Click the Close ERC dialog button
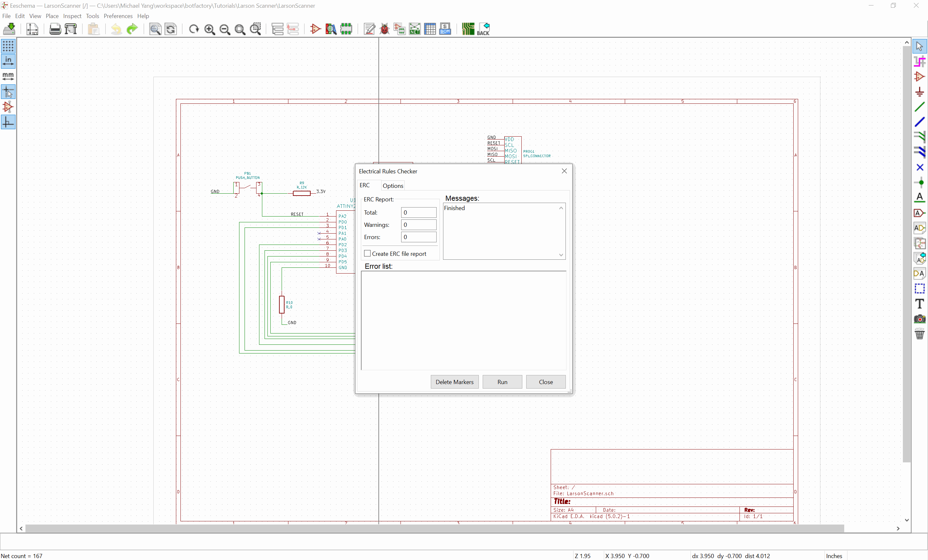Screen dimensions: 928x560 pos(546,382)
